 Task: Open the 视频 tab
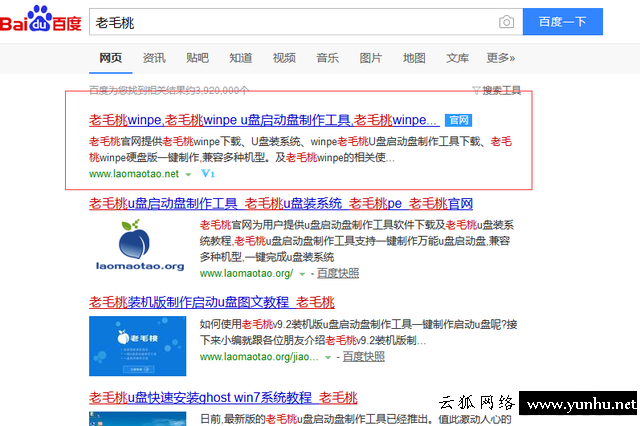pyautogui.click(x=284, y=58)
